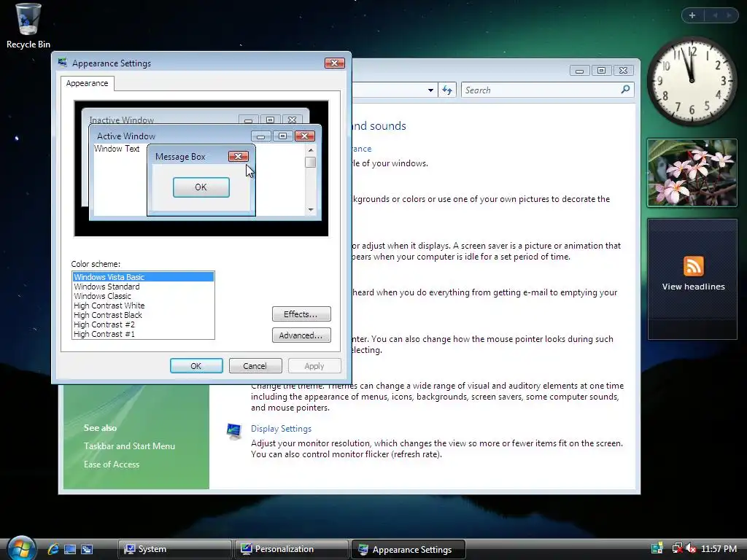
Task: Open address bar dropdown in Personalization window
Action: coord(430,90)
